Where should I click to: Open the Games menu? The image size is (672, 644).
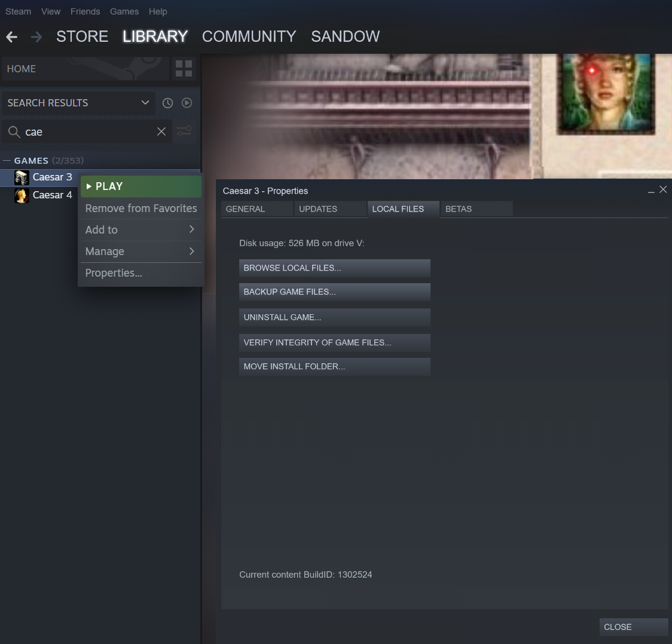[x=124, y=11]
